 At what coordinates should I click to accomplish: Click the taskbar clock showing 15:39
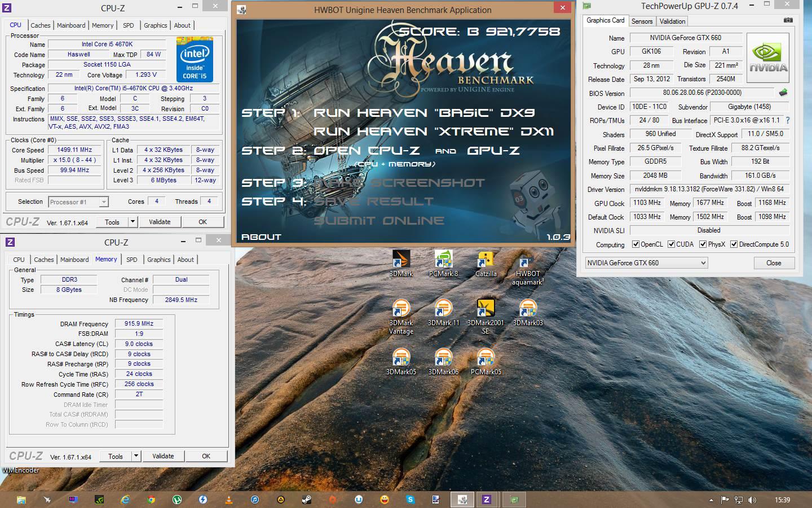[x=782, y=500]
